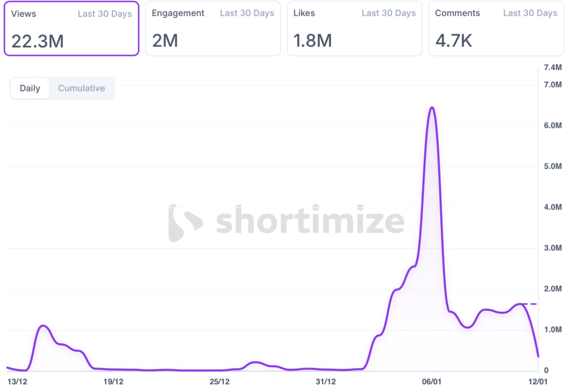Screen dimensions: 570x392
Task: Click the 7.4M maximum y-axis label
Action: coord(553,68)
